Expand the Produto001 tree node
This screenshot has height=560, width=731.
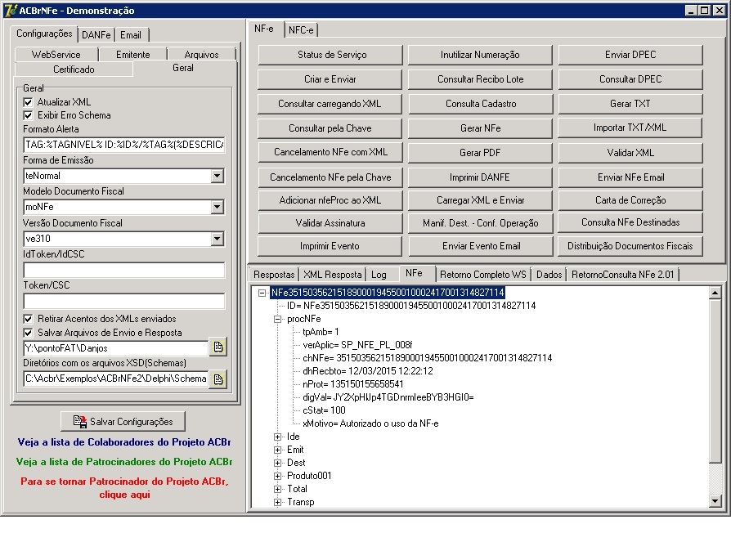[x=277, y=476]
